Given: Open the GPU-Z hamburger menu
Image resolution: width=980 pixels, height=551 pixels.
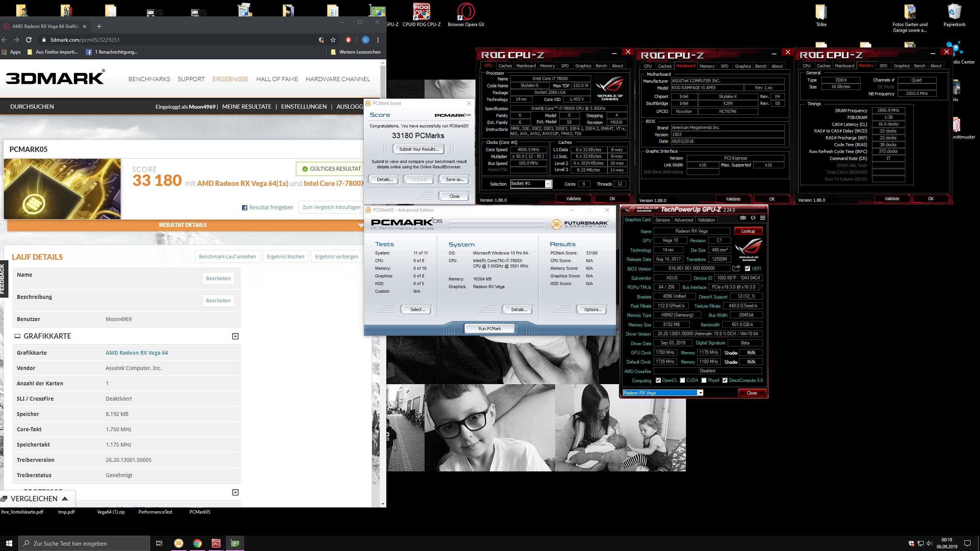Looking at the screenshot, I should 763,218.
